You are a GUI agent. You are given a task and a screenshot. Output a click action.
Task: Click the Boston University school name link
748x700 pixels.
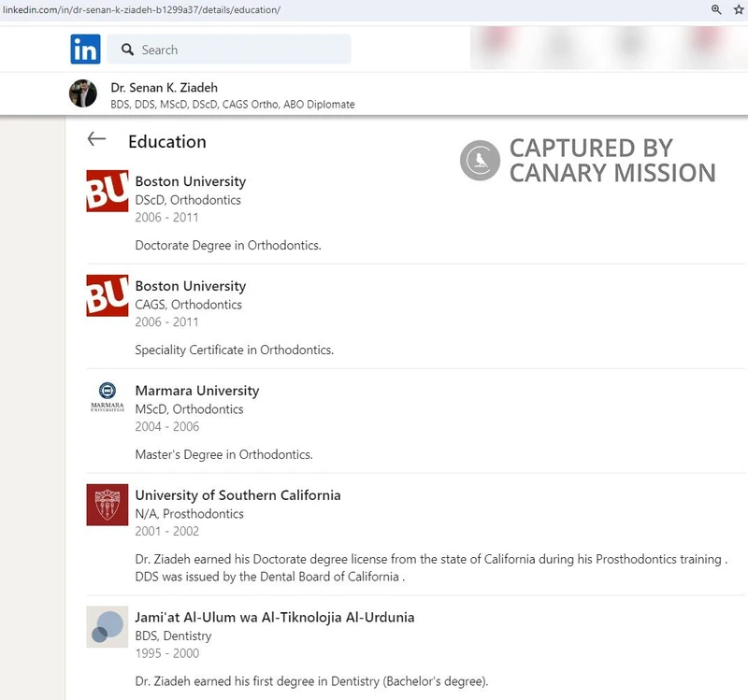click(x=191, y=180)
